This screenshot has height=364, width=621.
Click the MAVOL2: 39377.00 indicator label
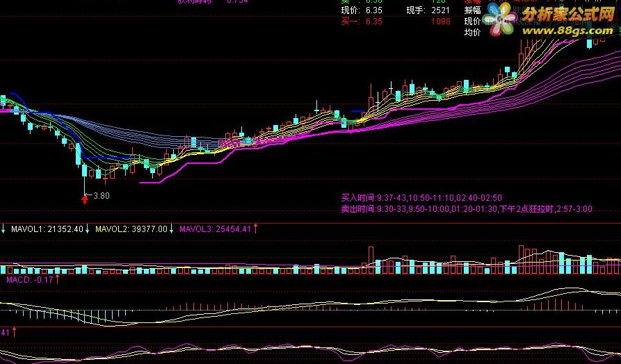(x=131, y=229)
